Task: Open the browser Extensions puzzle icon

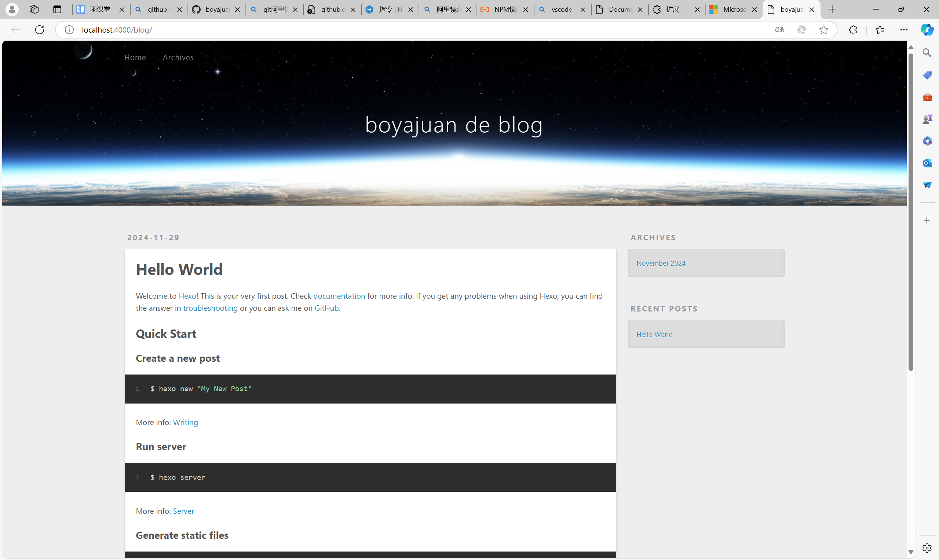Action: pos(852,29)
